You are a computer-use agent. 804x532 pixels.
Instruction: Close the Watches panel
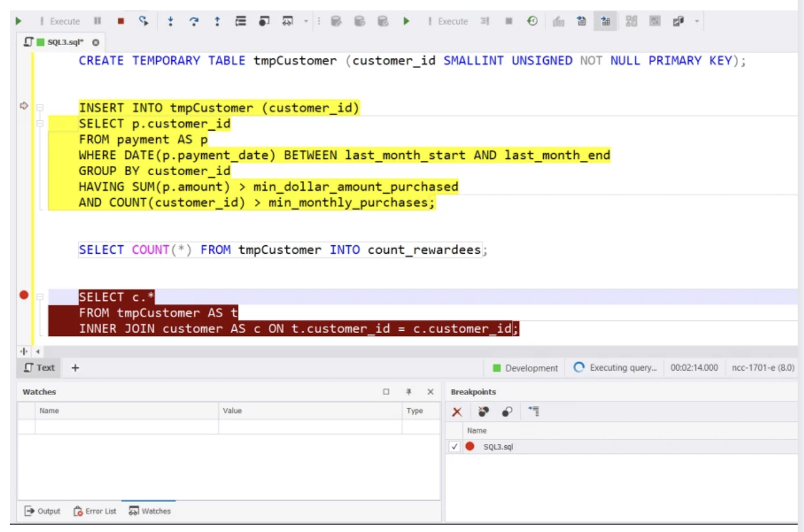pyautogui.click(x=430, y=392)
